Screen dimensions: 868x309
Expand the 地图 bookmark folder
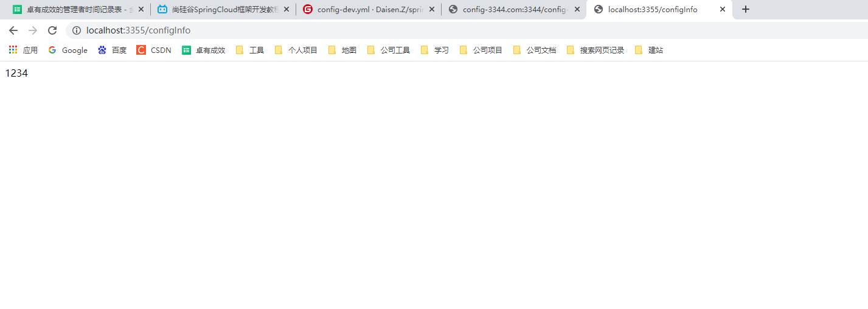[342, 50]
